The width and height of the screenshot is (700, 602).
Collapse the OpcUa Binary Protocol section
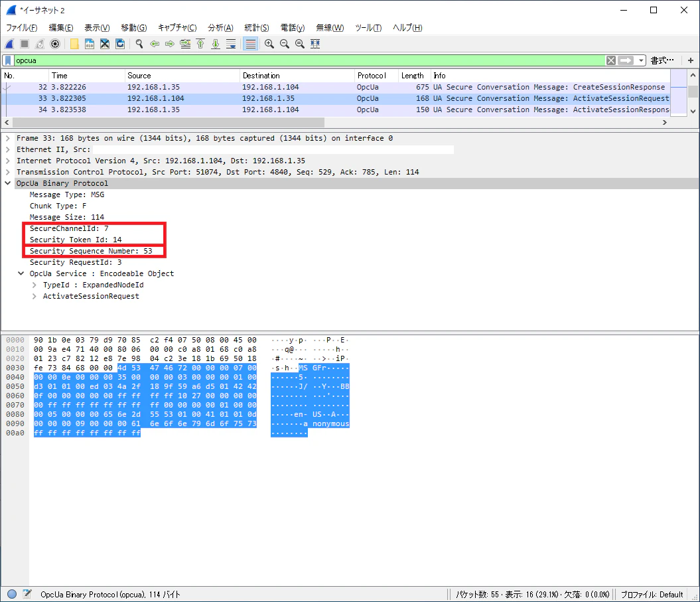pos(7,183)
